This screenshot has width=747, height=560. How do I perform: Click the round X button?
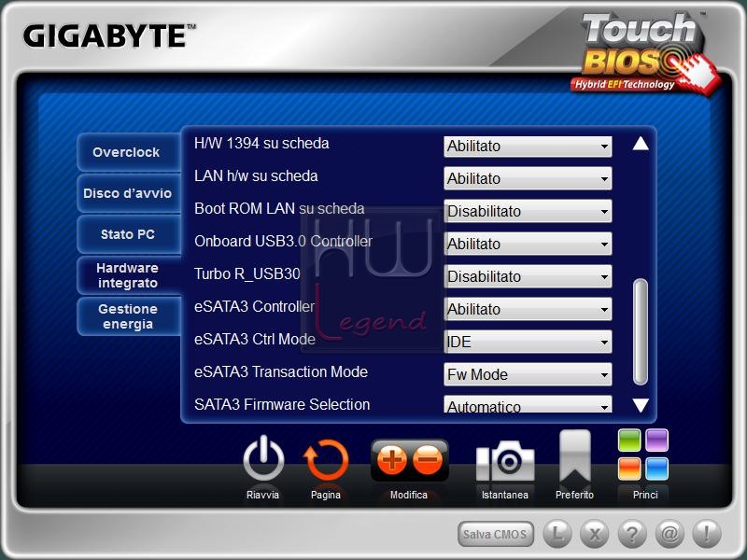595,534
